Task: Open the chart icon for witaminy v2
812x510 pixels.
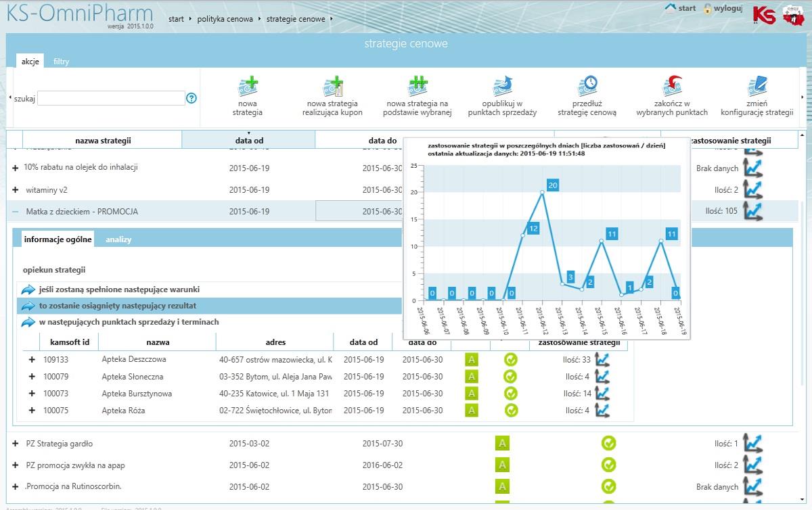Action: tap(752, 189)
